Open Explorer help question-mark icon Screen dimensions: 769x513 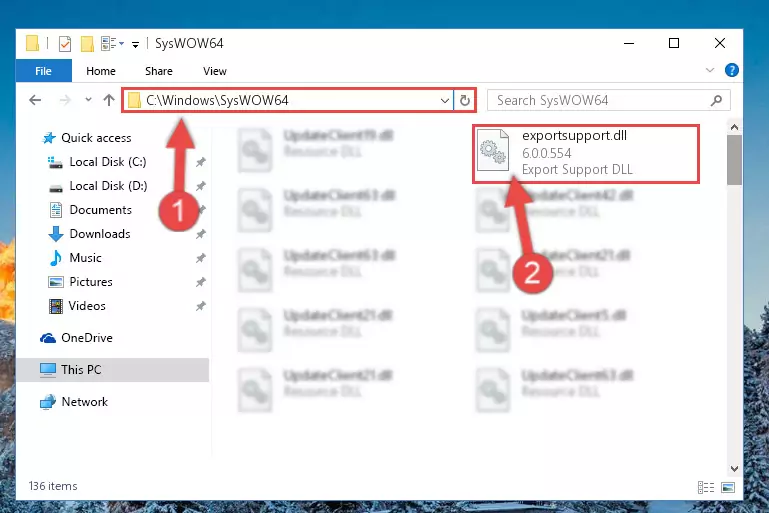coord(731,70)
